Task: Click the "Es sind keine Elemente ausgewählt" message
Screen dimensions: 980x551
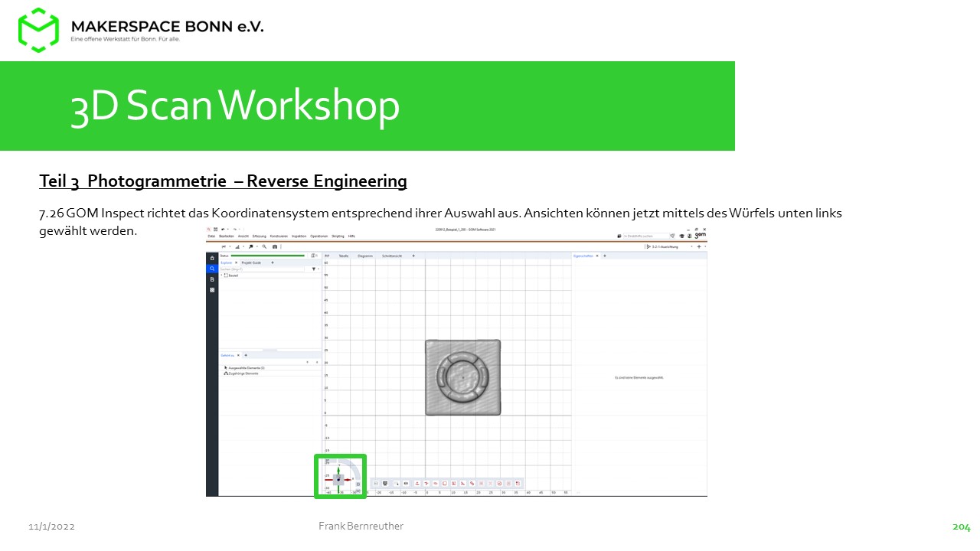Action: click(x=639, y=377)
